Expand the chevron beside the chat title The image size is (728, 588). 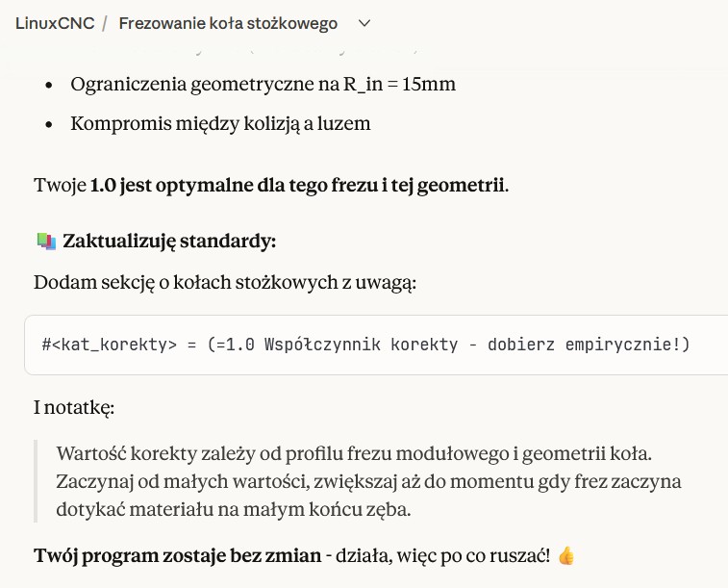tap(364, 23)
